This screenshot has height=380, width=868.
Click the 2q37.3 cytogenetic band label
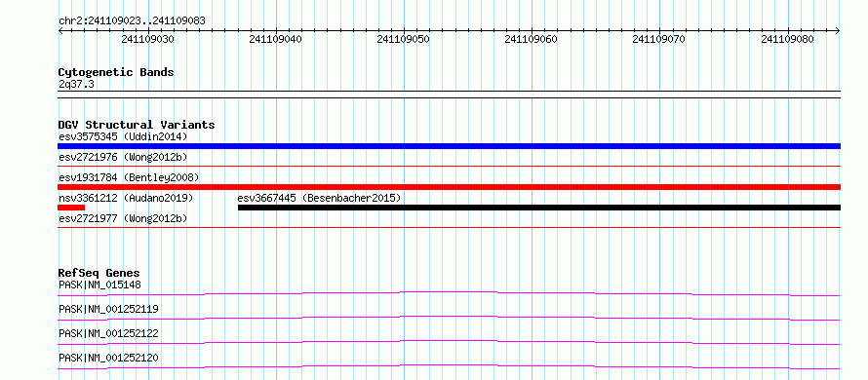(x=72, y=84)
